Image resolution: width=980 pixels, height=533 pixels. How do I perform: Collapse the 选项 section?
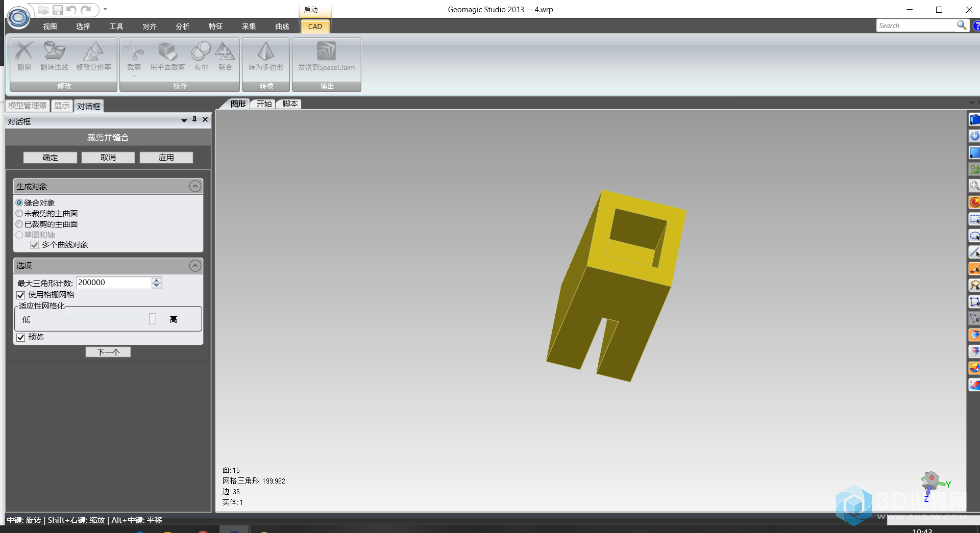click(195, 265)
